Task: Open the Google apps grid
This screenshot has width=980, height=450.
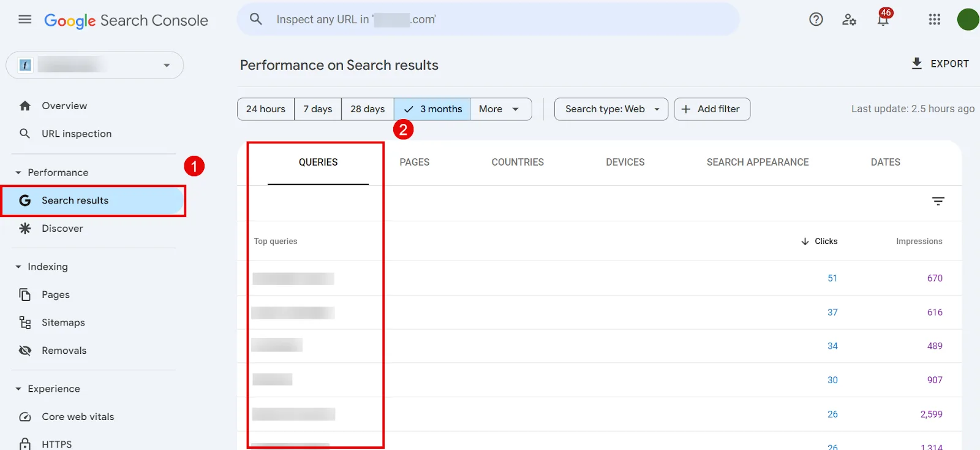Action: [x=934, y=20]
